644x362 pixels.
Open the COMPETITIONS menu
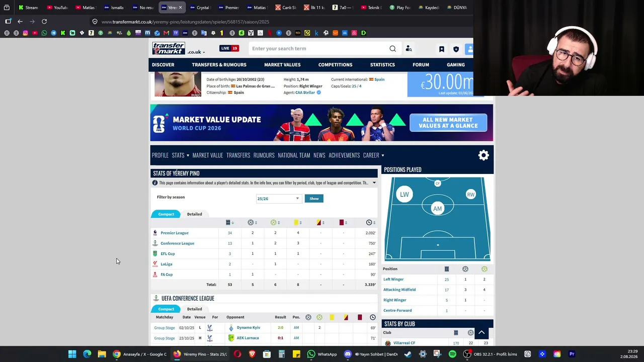pos(335,65)
